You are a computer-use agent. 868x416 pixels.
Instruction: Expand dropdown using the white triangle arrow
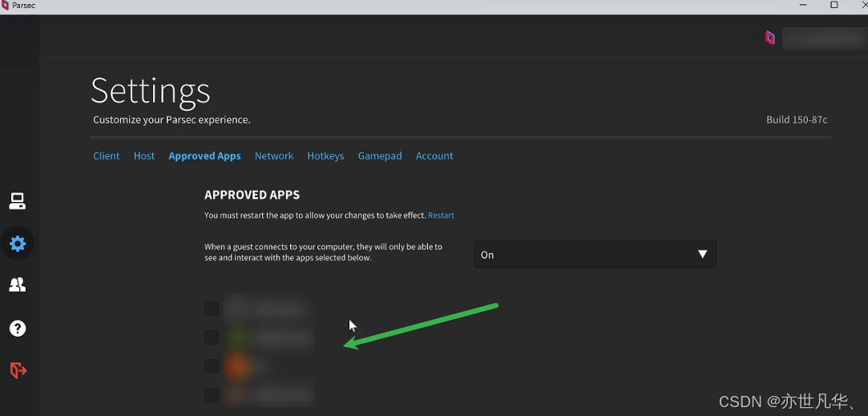point(702,254)
